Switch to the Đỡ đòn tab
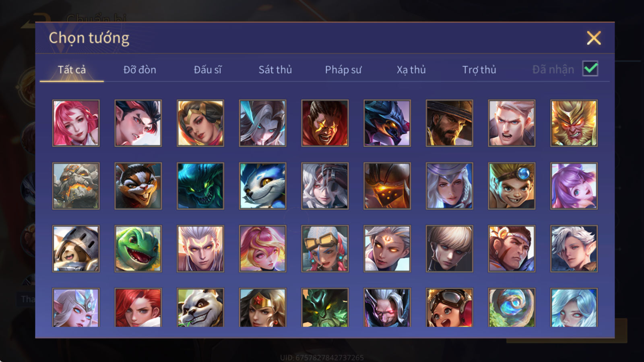The width and height of the screenshot is (644, 362). (140, 70)
